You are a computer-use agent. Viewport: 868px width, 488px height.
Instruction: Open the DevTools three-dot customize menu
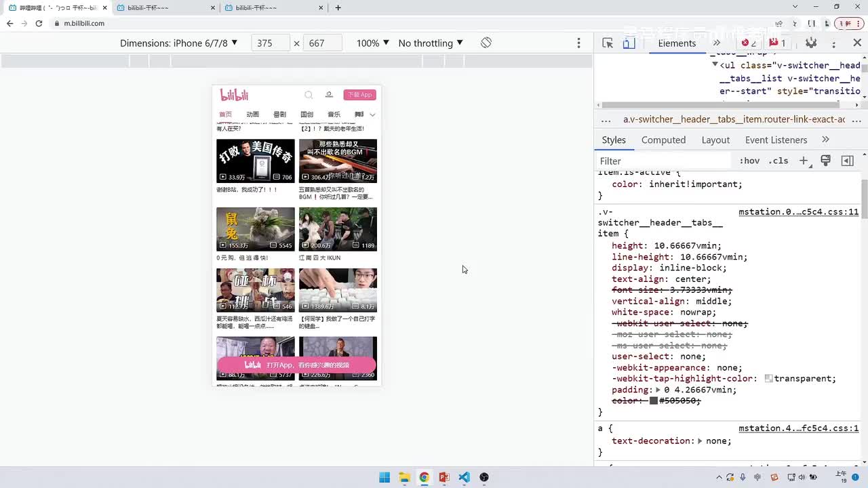833,43
